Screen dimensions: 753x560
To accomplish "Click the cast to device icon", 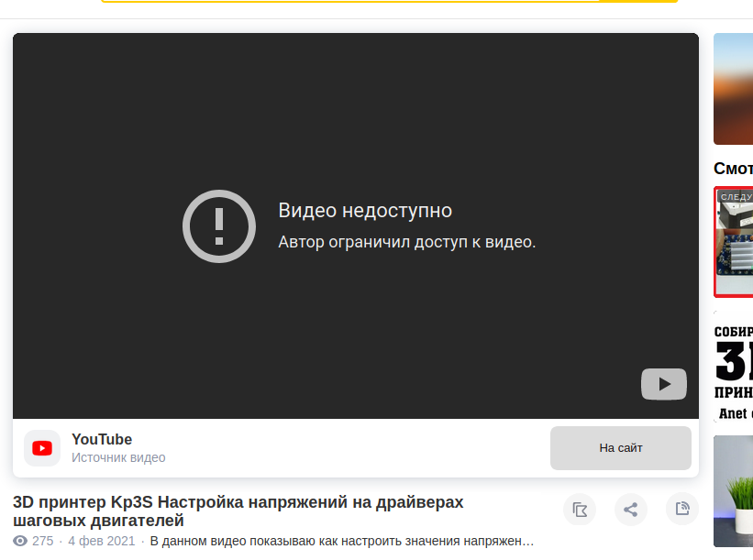I will [682, 510].
